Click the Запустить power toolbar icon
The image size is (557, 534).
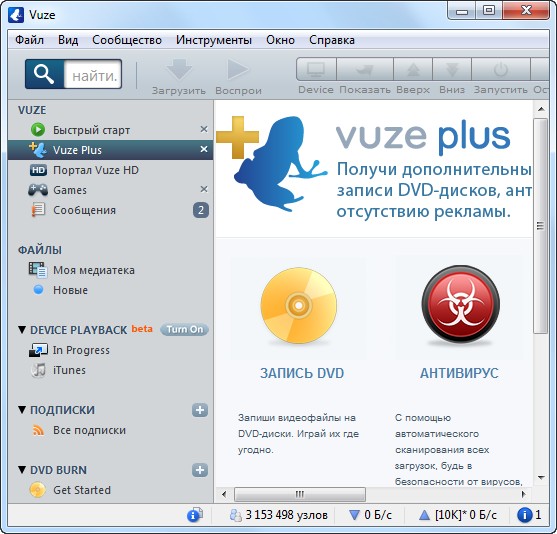(x=501, y=70)
